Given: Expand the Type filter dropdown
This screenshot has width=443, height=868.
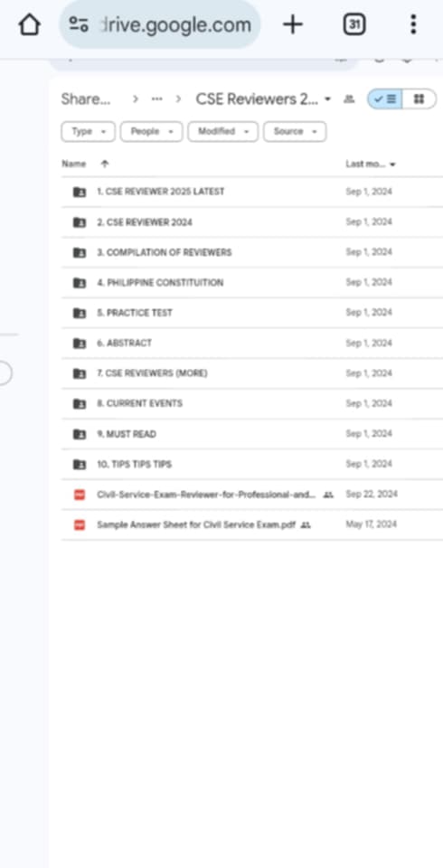Looking at the screenshot, I should (88, 132).
